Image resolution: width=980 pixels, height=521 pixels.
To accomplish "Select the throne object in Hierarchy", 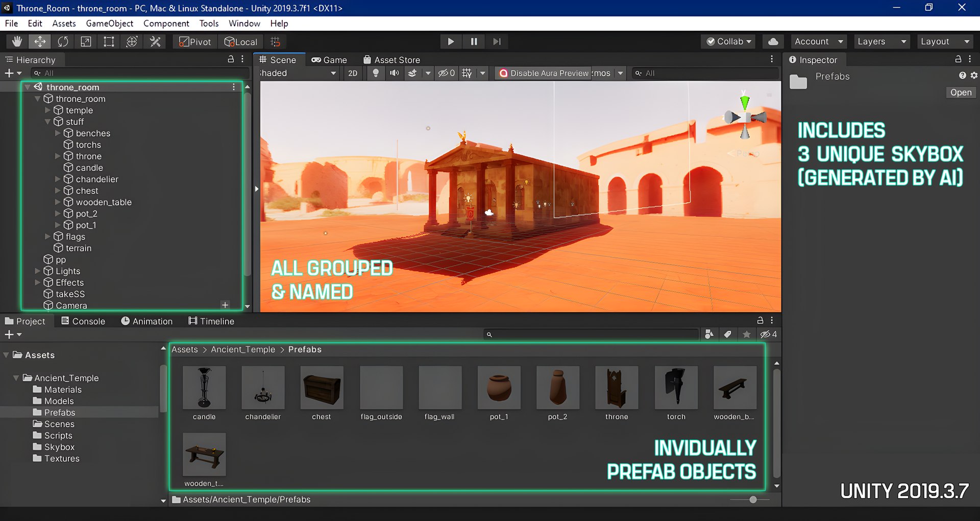I will coord(88,156).
